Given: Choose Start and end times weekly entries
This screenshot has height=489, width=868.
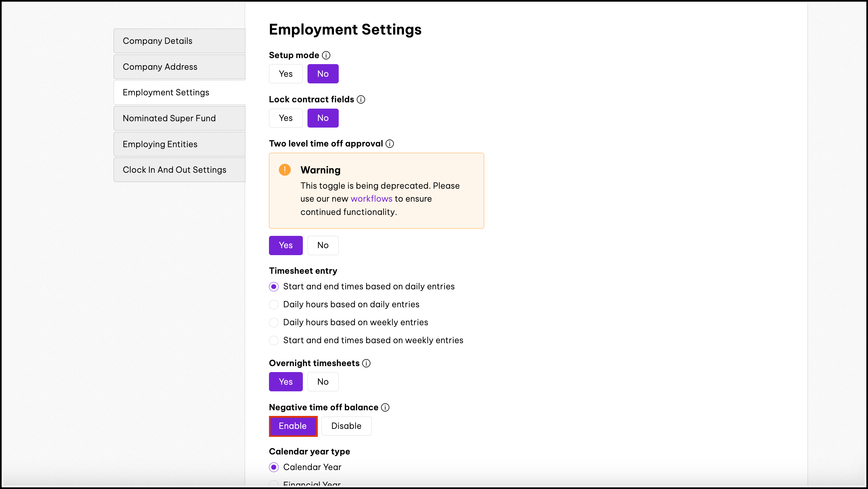Looking at the screenshot, I should coord(274,341).
